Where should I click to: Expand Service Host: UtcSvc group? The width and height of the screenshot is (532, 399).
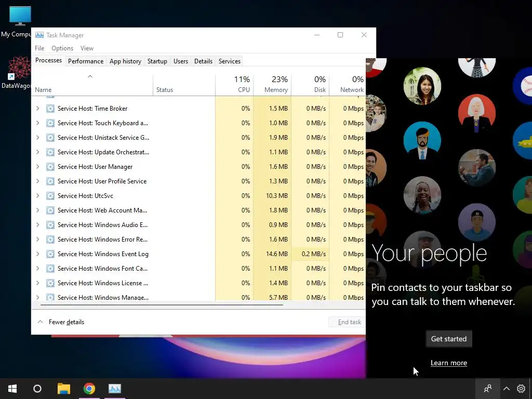[37, 196]
